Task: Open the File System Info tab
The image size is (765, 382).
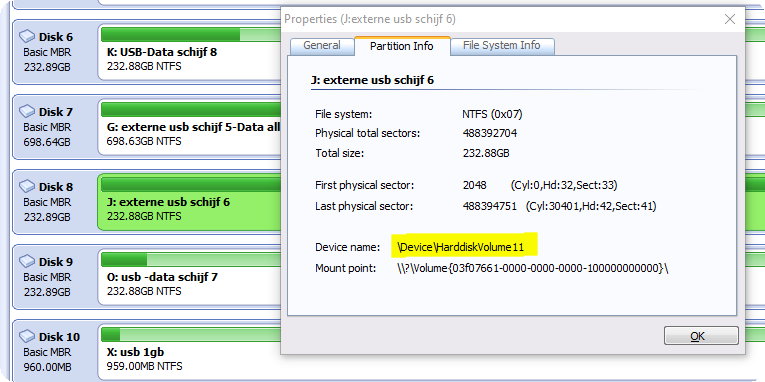Action: (502, 46)
